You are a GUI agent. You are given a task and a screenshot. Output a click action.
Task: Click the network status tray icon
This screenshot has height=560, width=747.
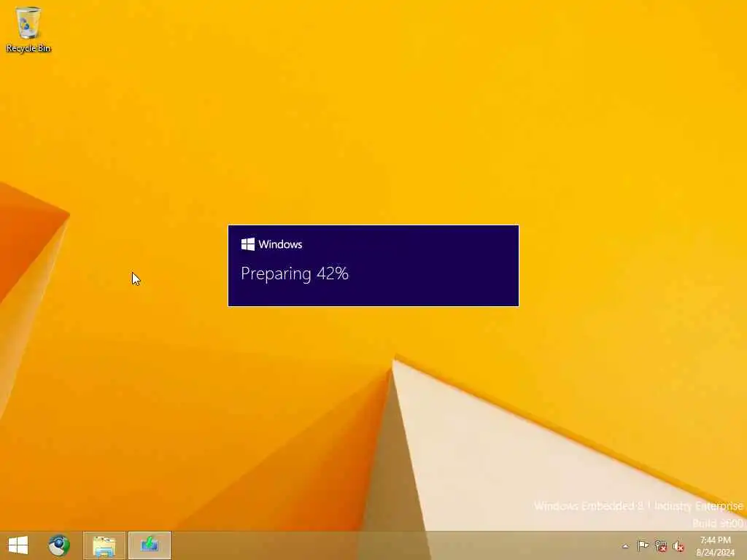660,545
